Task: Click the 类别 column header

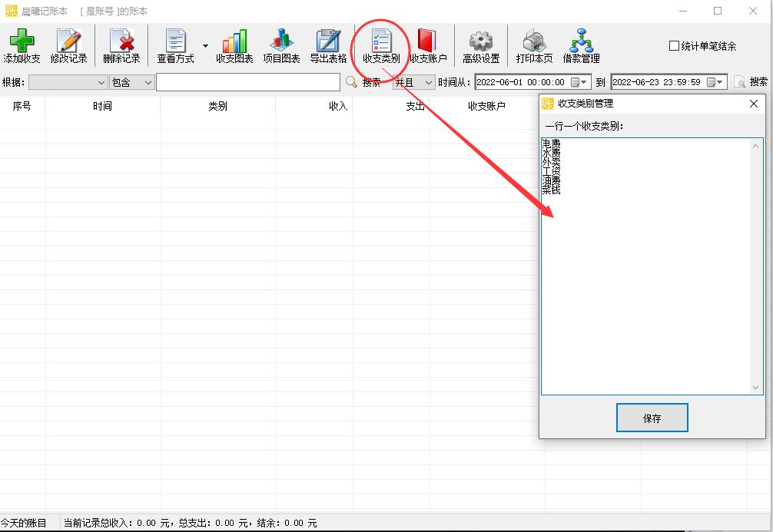Action: [218, 106]
